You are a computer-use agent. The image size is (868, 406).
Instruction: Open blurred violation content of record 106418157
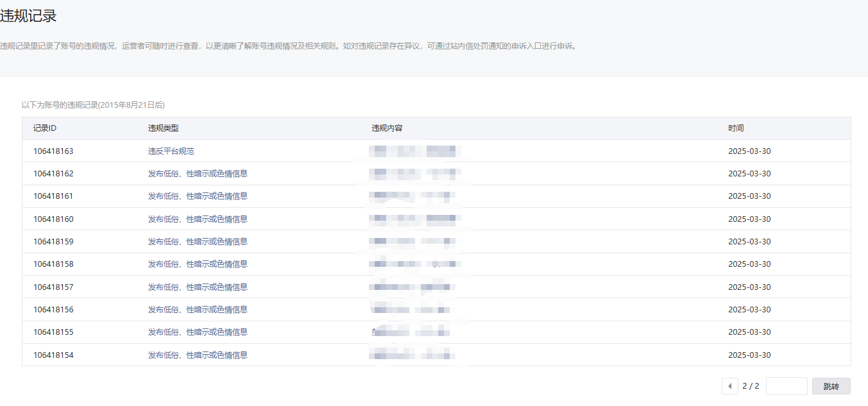414,287
